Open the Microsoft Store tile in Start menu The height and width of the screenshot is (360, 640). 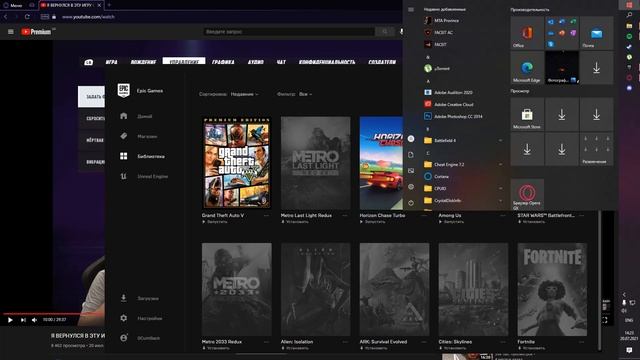pyautogui.click(x=527, y=115)
